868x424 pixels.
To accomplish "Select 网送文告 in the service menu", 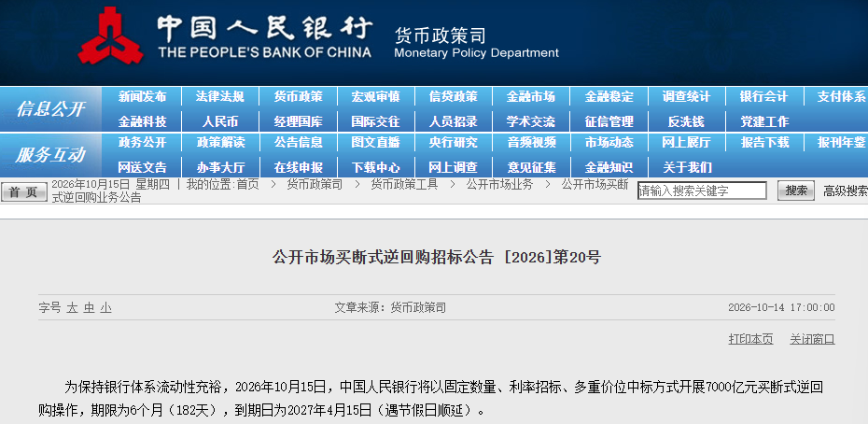I will [x=142, y=167].
